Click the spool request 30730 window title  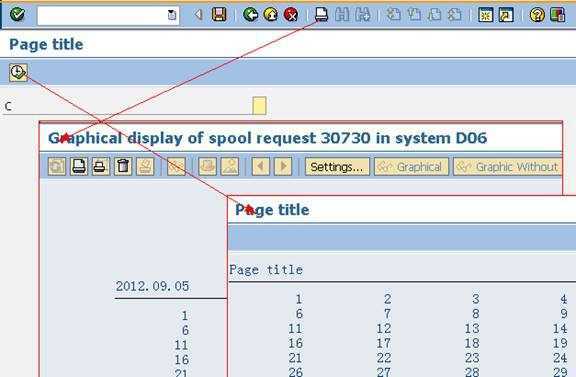point(267,139)
